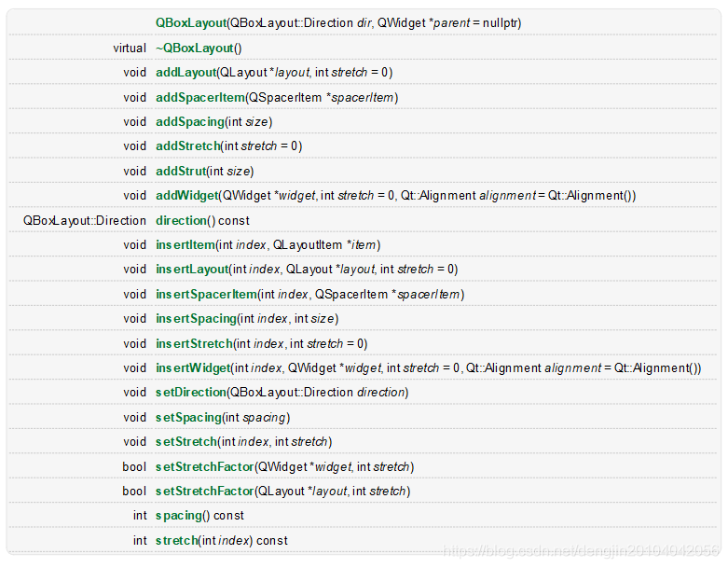
Task: Click the addSpacing function link
Action: click(190, 121)
